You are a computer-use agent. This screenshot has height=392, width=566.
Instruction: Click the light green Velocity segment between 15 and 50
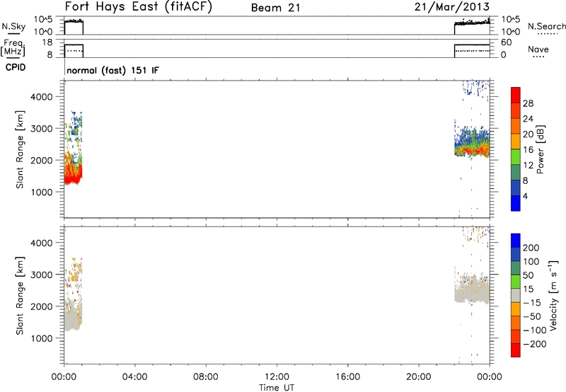[516, 282]
